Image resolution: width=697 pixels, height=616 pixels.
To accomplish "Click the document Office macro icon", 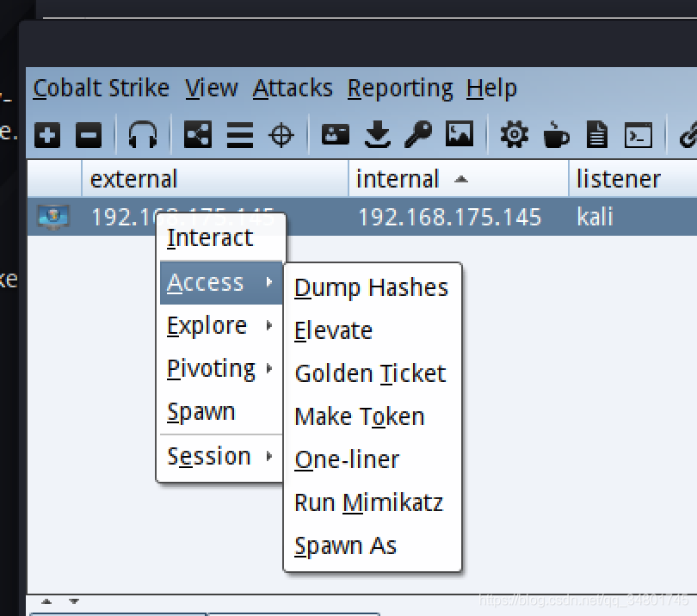I will coord(596,134).
